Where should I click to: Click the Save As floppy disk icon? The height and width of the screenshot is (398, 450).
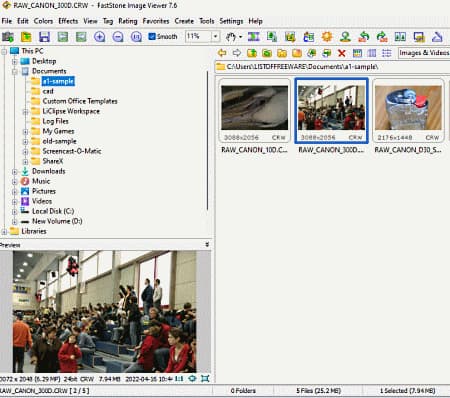[x=44, y=36]
